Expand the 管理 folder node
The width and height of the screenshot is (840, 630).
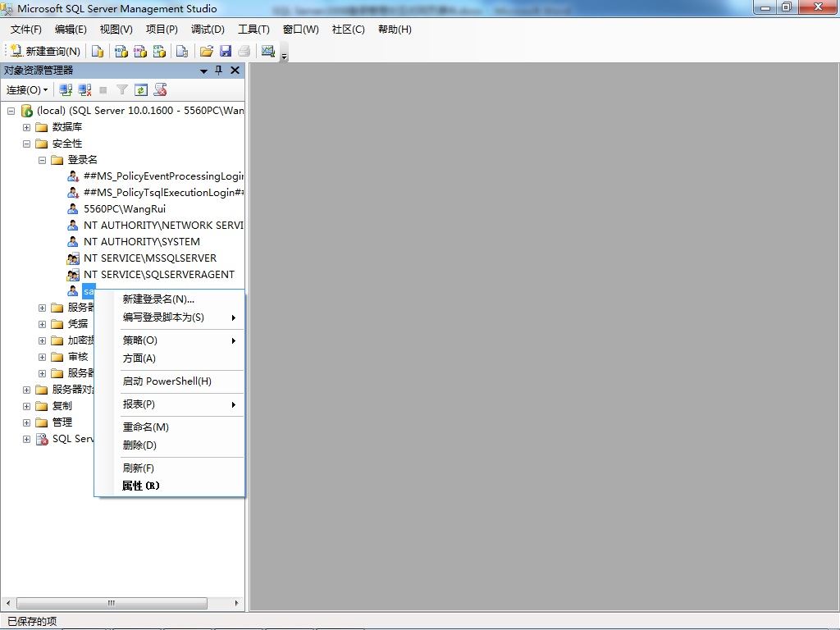tap(26, 422)
